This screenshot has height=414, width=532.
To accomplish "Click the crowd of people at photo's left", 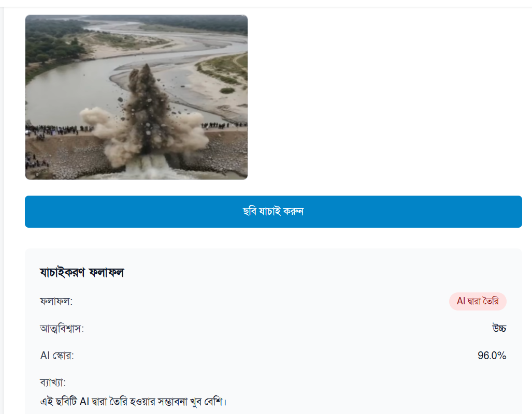I will (52, 129).
